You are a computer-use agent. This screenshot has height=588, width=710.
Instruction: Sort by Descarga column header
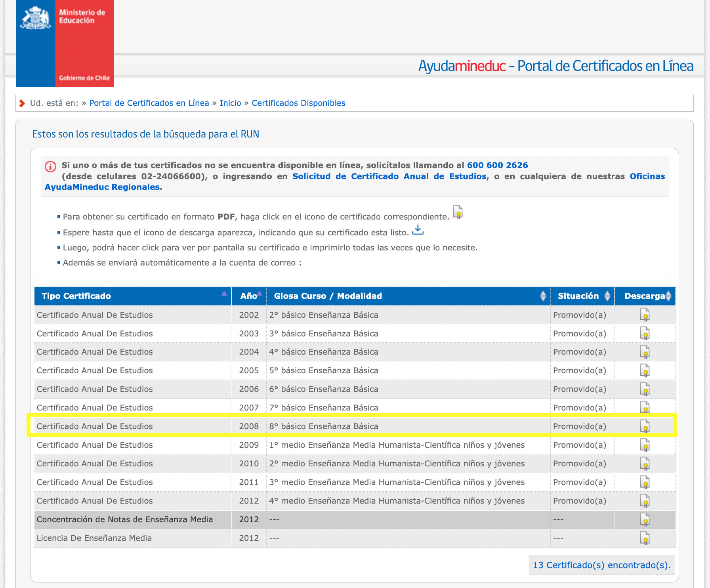pyautogui.click(x=645, y=296)
